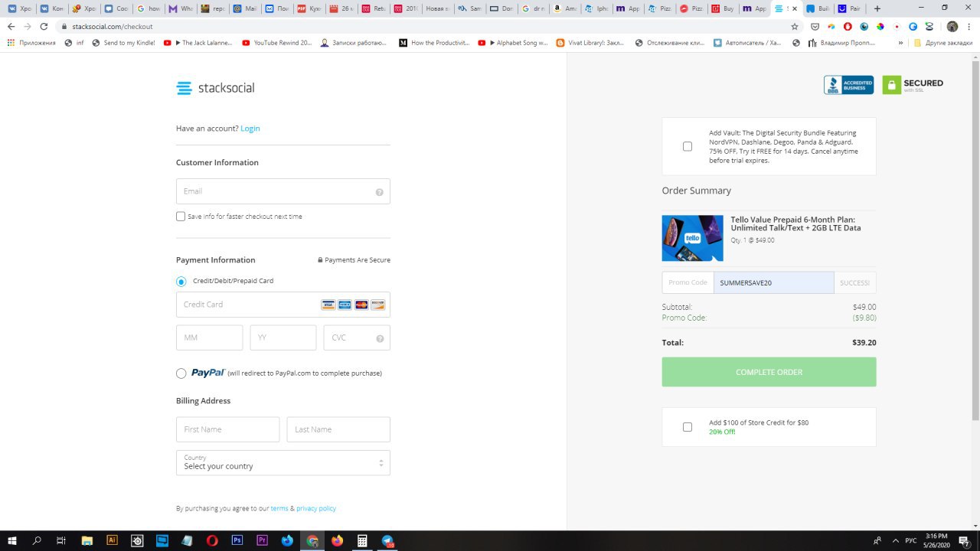Click the Login link
This screenshot has width=980, height=551.
(x=250, y=129)
